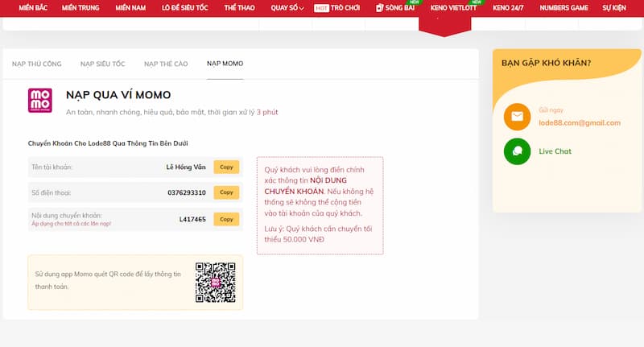Copy the phone number 0376293310
Viewport: 644px width, 347px height.
[226, 192]
